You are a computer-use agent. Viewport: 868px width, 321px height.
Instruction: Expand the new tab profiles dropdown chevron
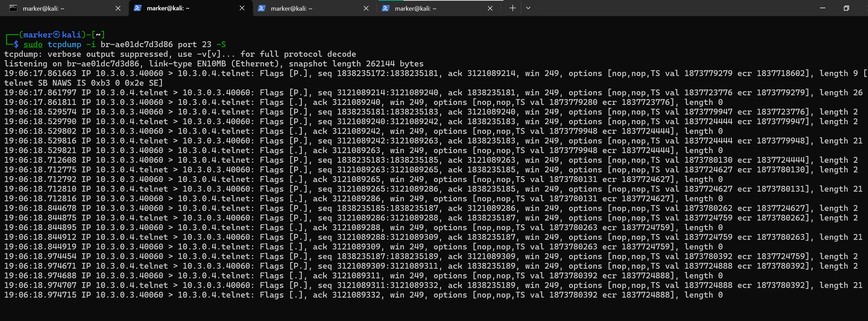tap(528, 8)
